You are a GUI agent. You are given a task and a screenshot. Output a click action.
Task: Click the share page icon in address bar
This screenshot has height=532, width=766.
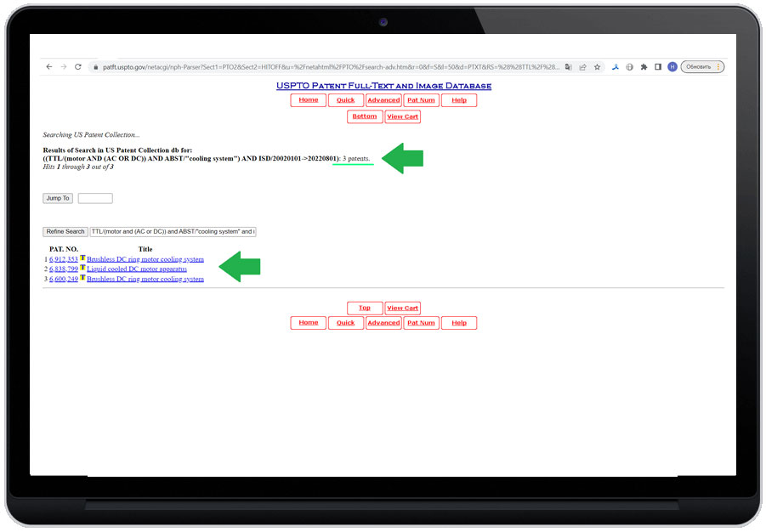(582, 67)
